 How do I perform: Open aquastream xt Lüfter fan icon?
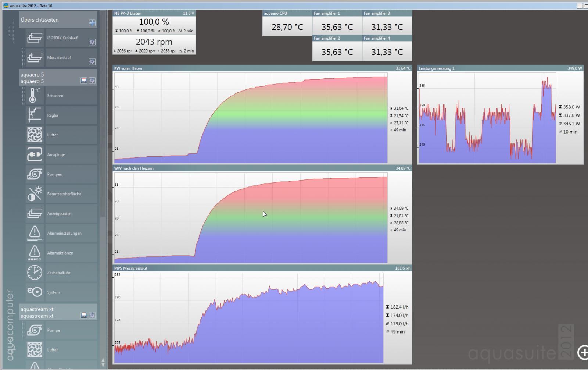click(x=35, y=350)
